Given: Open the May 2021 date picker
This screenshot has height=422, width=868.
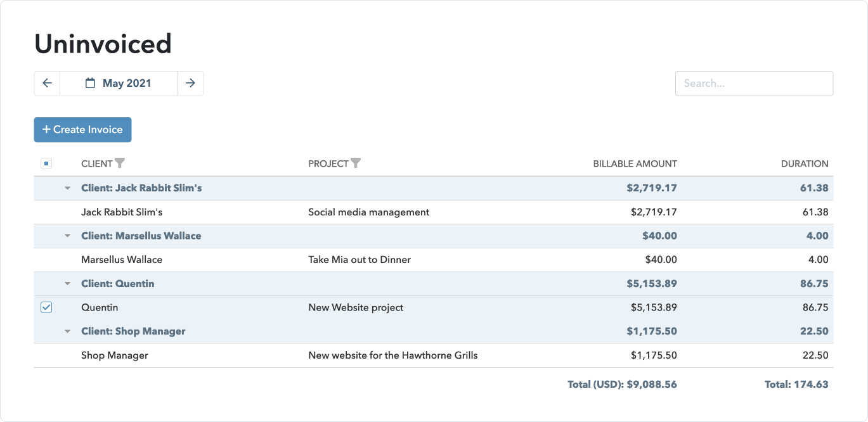Looking at the screenshot, I should [x=119, y=83].
